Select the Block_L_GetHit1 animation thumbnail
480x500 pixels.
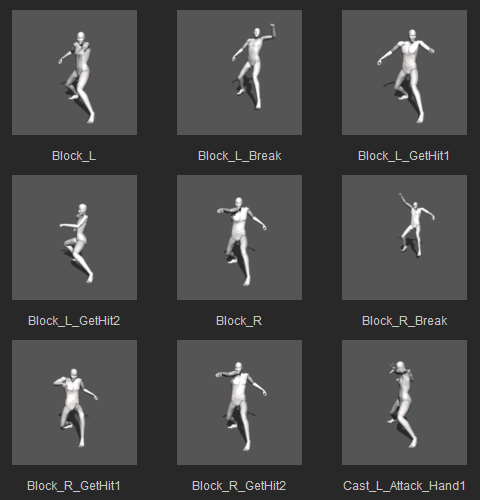coord(404,72)
